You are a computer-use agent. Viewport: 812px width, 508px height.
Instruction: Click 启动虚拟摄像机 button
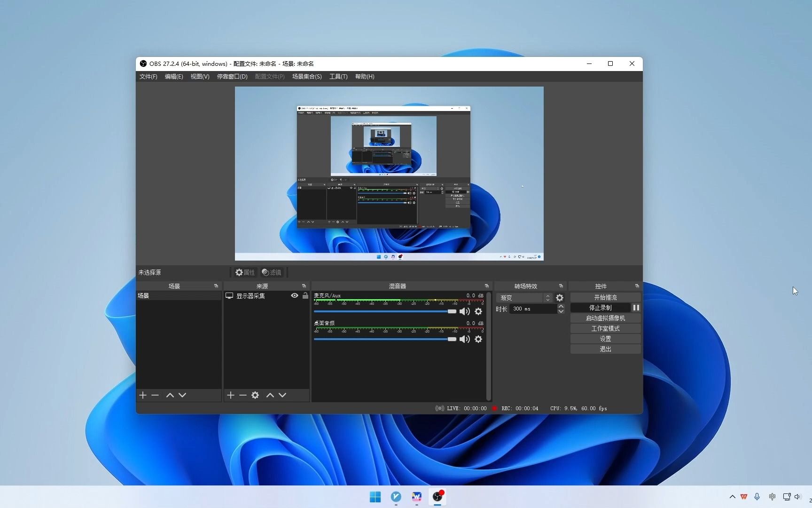(605, 318)
